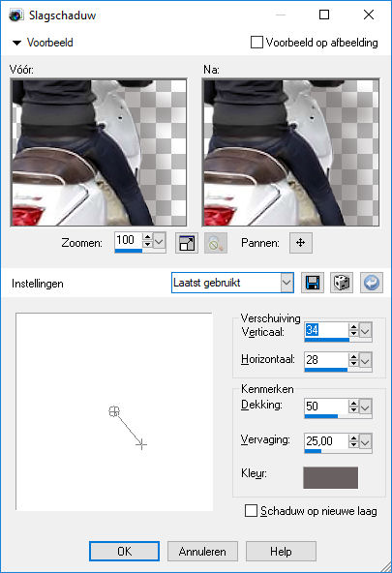Open the Laatst gebruikt presets dropdown
This screenshot has width=392, height=573.
coord(287,283)
